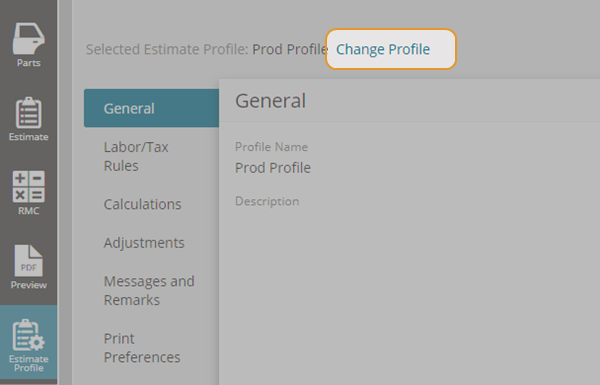Click the Preview label under PDF icon
This screenshot has height=385, width=600.
(x=29, y=285)
